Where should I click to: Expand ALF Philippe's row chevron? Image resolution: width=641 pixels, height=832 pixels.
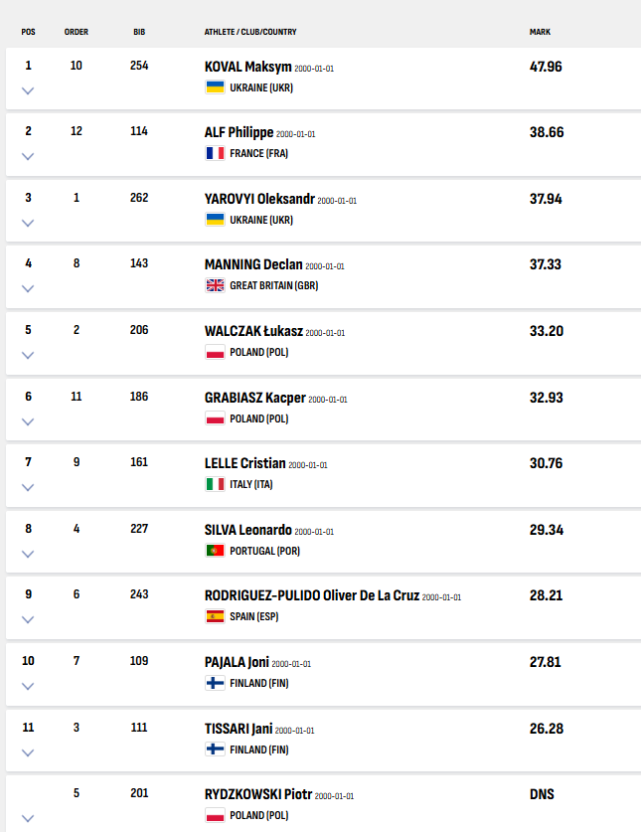pyautogui.click(x=28, y=156)
